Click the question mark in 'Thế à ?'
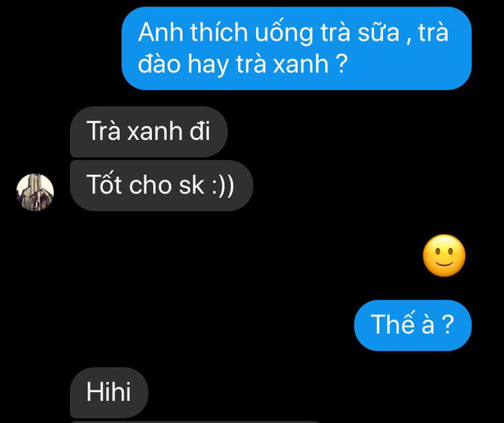Screen dimensions: 504x423 click(447, 325)
